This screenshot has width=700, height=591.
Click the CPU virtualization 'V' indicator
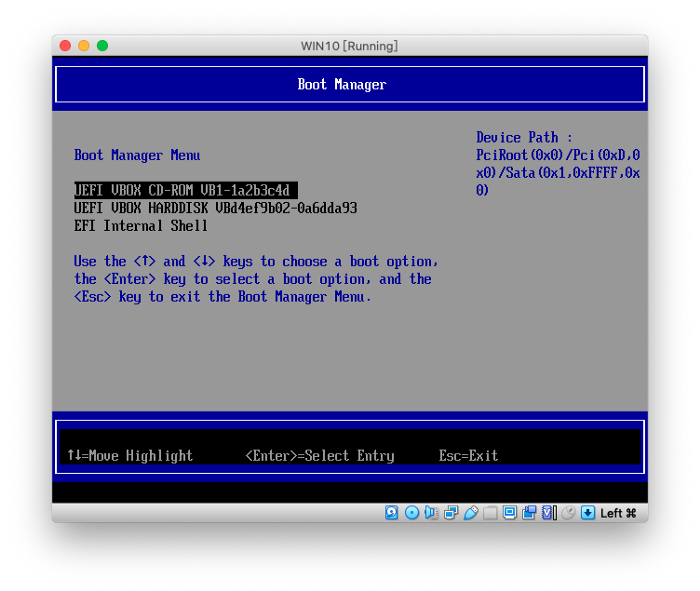(x=548, y=513)
